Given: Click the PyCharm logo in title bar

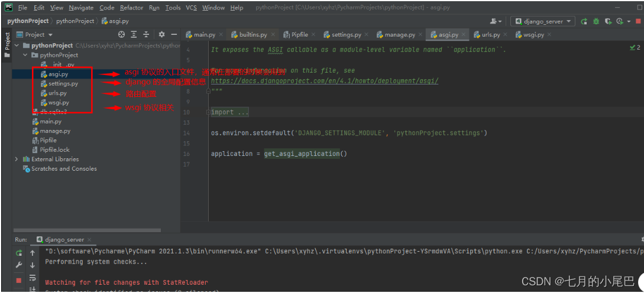Looking at the screenshot, I should 9,8.
